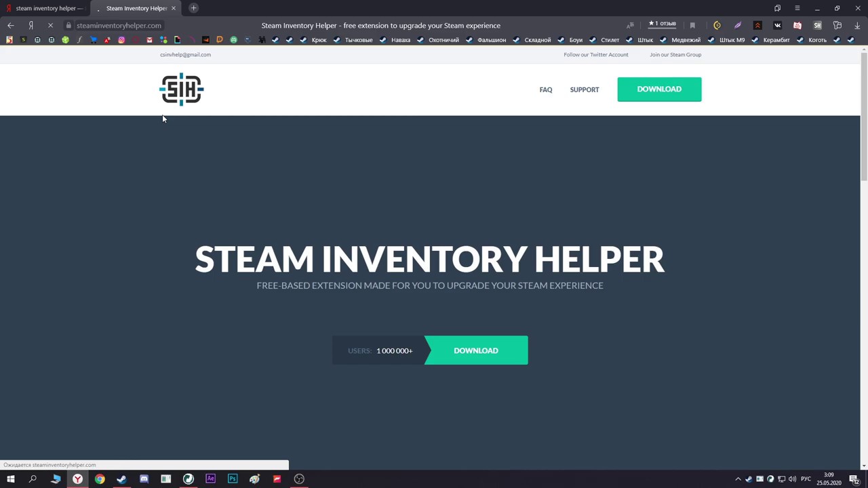The width and height of the screenshot is (868, 488).
Task: Open Steam from the taskbar
Action: point(122,479)
